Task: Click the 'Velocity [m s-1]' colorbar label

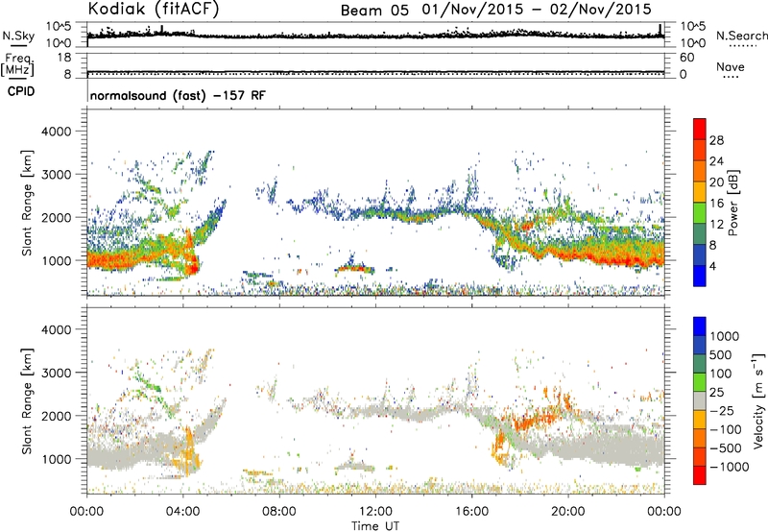Action: coord(758,400)
